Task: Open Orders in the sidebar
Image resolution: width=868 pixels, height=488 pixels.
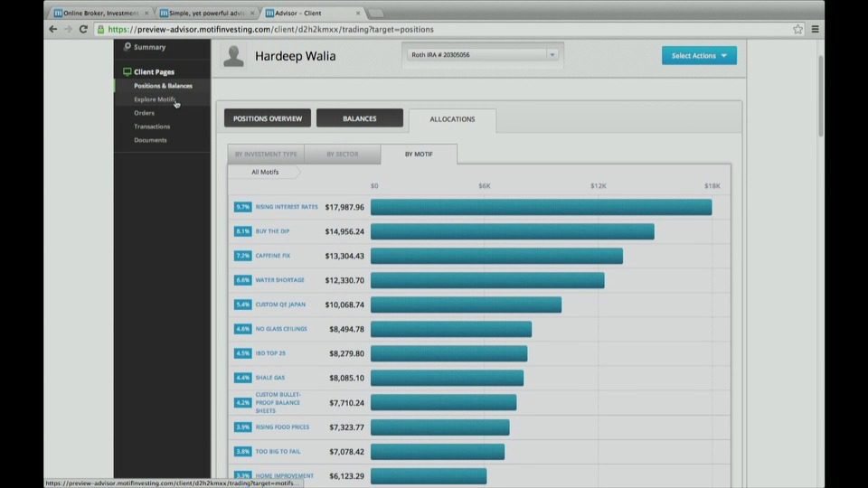Action: pyautogui.click(x=144, y=113)
